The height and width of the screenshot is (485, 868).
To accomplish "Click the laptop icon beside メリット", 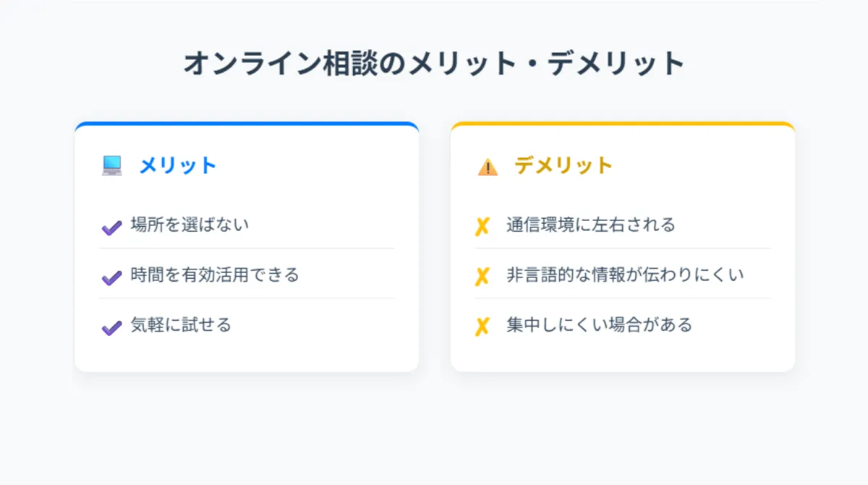I will (x=111, y=166).
